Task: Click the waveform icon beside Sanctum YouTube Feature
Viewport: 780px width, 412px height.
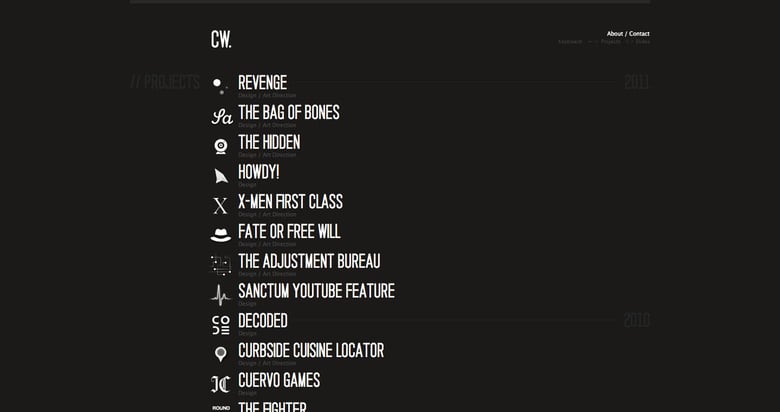Action: click(x=221, y=295)
